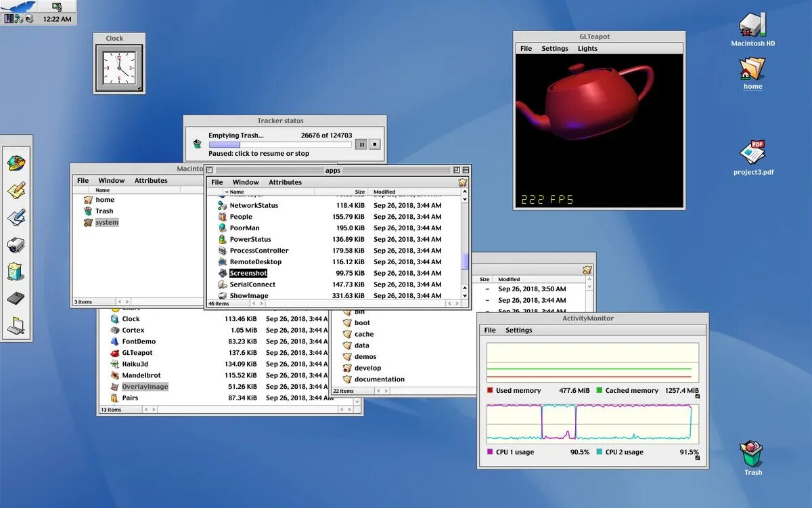Click the purple CPU 1 usage swatch
Image resolution: width=812 pixels, height=508 pixels.
pos(490,452)
